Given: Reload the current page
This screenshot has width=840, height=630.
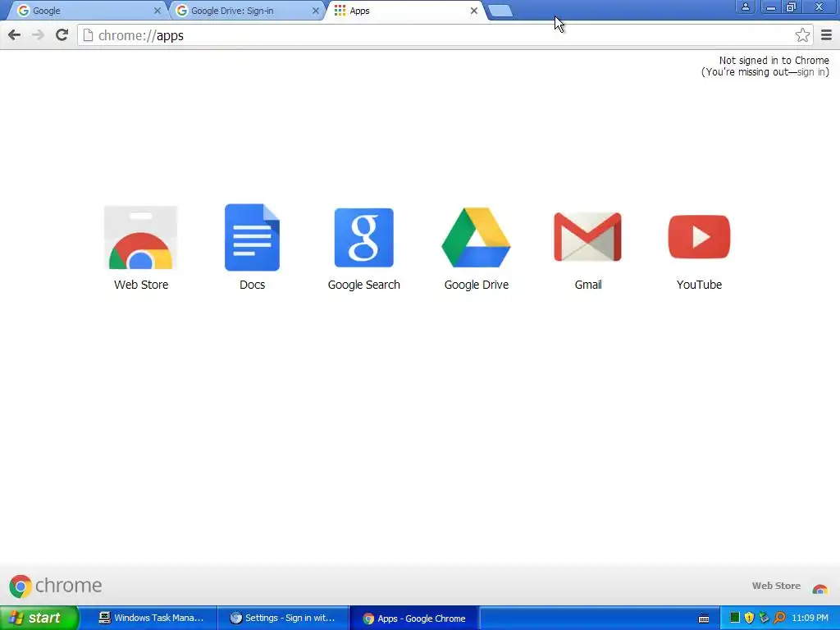Looking at the screenshot, I should point(62,35).
